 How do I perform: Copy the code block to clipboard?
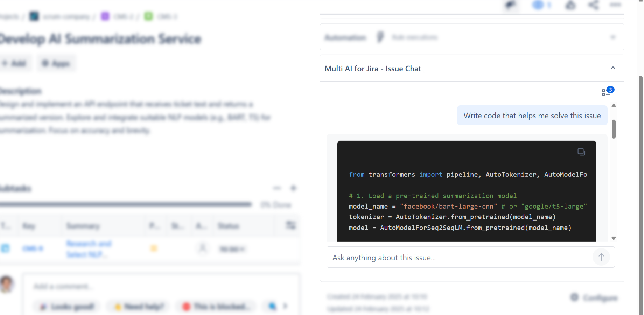581,152
